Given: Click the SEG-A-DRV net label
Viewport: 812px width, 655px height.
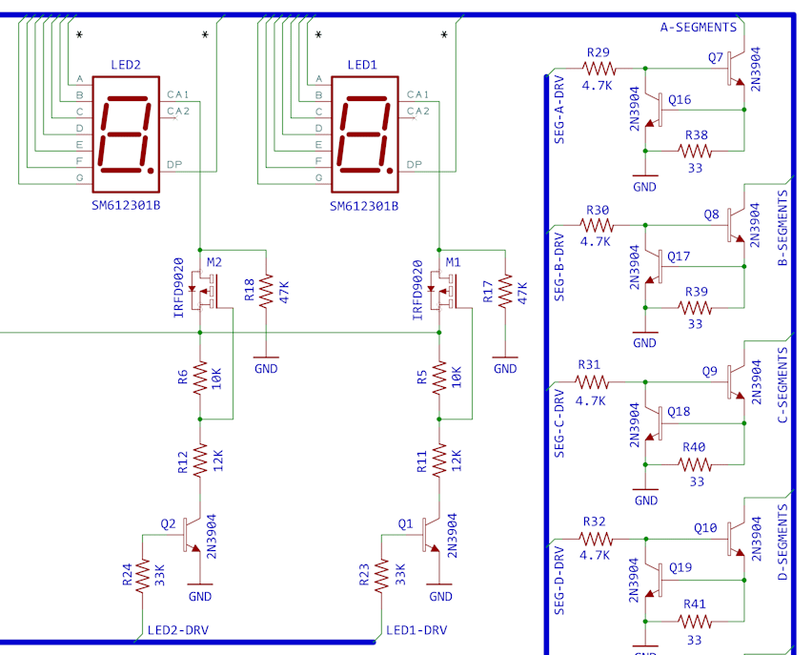Looking at the screenshot, I should 559,110.
